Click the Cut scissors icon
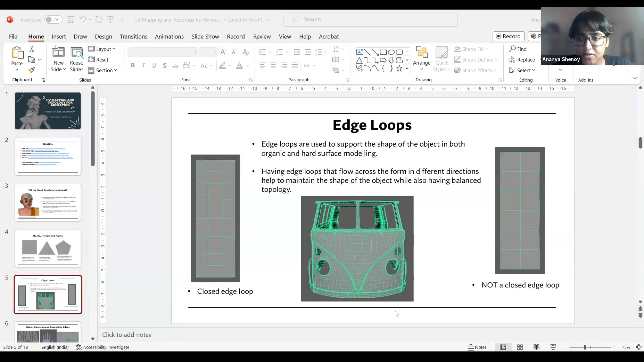This screenshot has width=644, height=362. pos(32,49)
